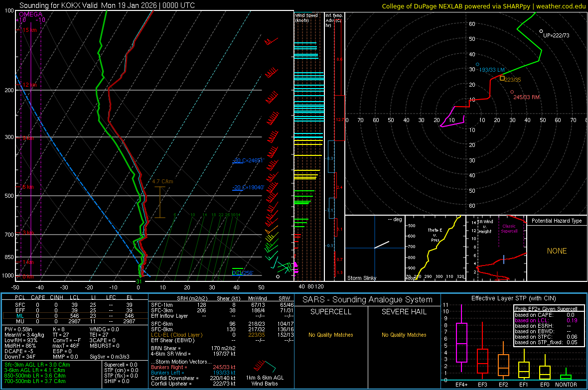Click the white line in Storm Slinky panel
This screenshot has width=588, height=390.
pos(382,245)
